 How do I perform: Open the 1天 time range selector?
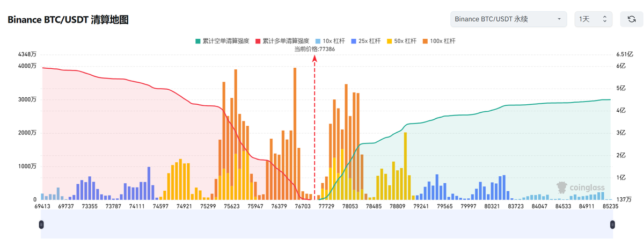[594, 19]
